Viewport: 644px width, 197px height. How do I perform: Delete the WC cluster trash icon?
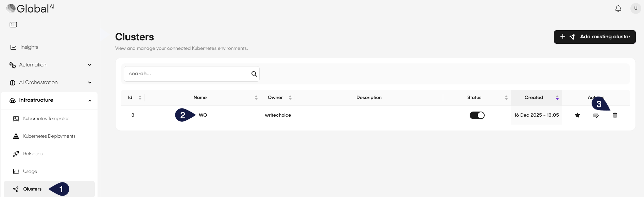tap(615, 115)
